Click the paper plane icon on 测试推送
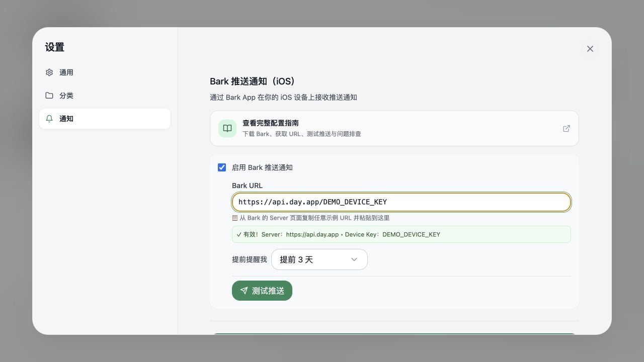 (x=244, y=291)
